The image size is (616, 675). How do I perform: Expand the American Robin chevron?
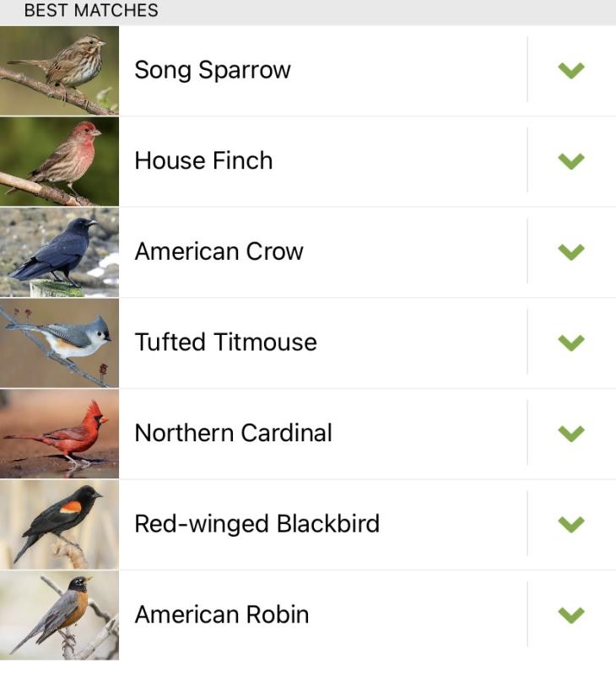571,614
